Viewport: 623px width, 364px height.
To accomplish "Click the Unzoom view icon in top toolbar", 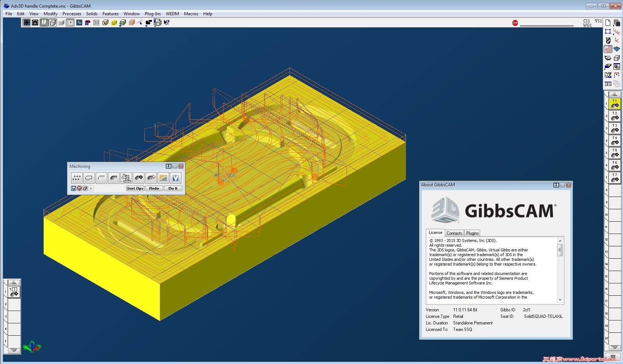I will pyautogui.click(x=27, y=23).
